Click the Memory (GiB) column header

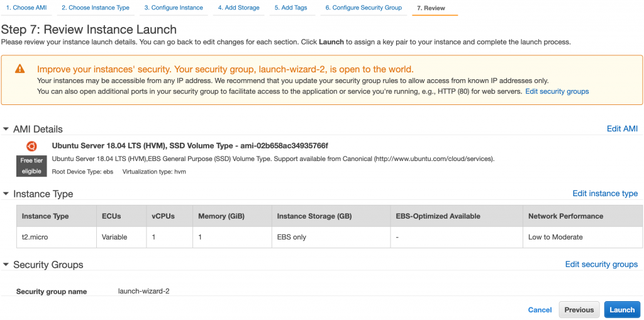coord(233,216)
